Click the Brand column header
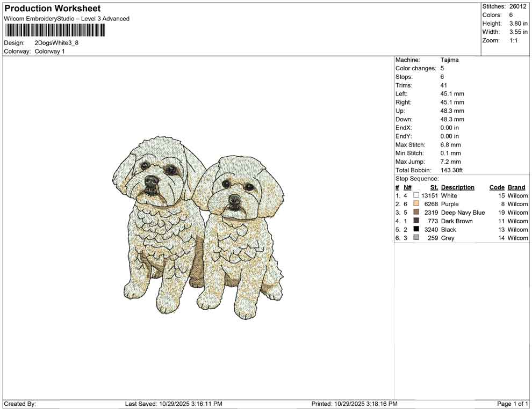Image resolution: width=532 pixels, height=409 pixels. (x=516, y=187)
